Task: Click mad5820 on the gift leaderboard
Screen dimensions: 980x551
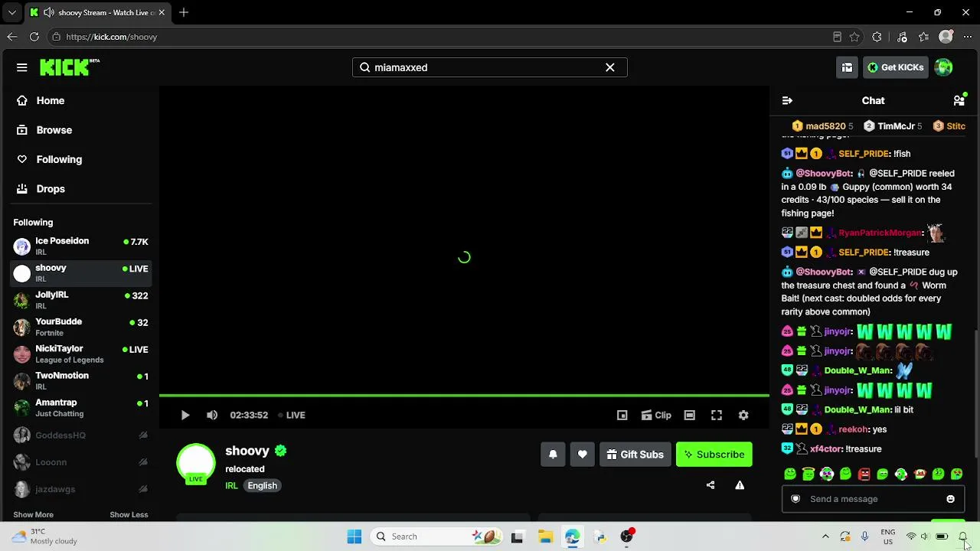Action: [x=823, y=126]
